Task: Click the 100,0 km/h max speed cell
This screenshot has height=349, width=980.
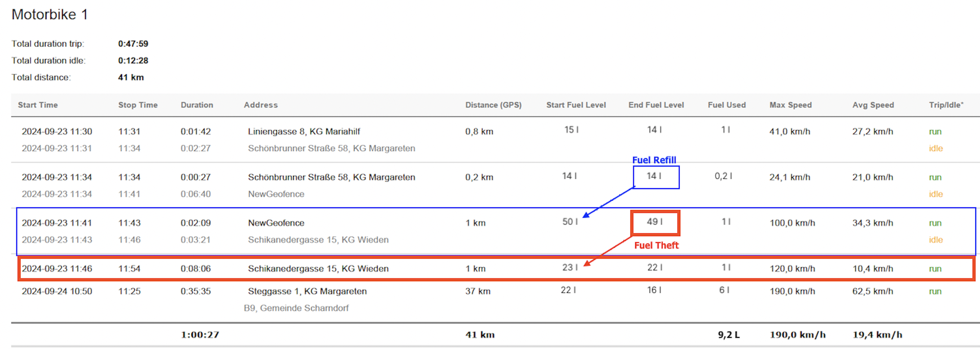Action: [x=792, y=223]
